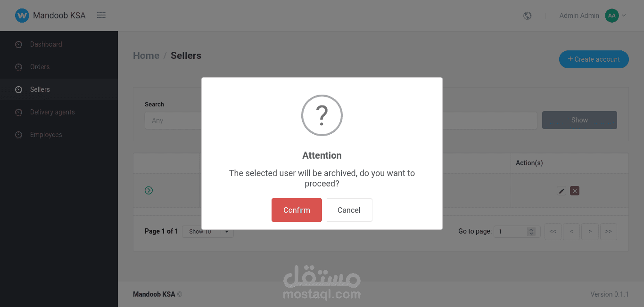Click the Create account button
Image resolution: width=644 pixels, height=307 pixels.
tap(594, 59)
